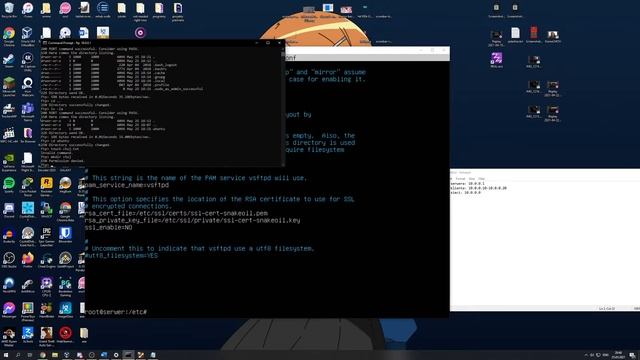Viewport: 640px width, 360px height.
Task: Open the Epic Games Launcher shortcut
Action: tap(47, 236)
